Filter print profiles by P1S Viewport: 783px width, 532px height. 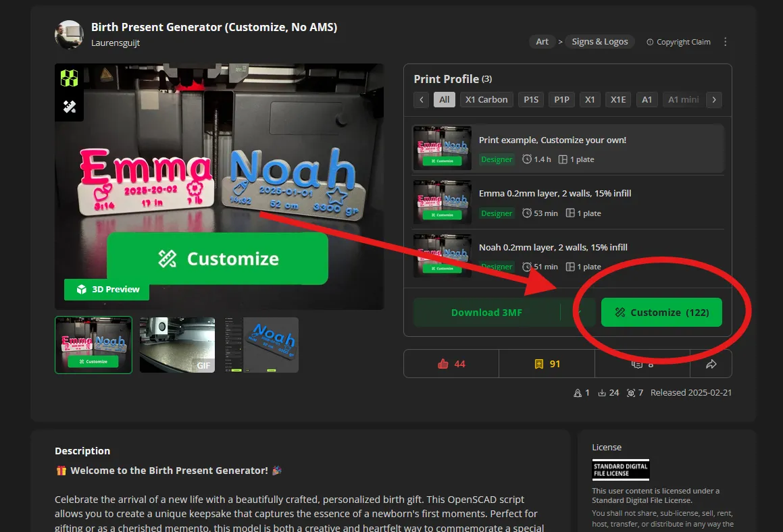(531, 100)
